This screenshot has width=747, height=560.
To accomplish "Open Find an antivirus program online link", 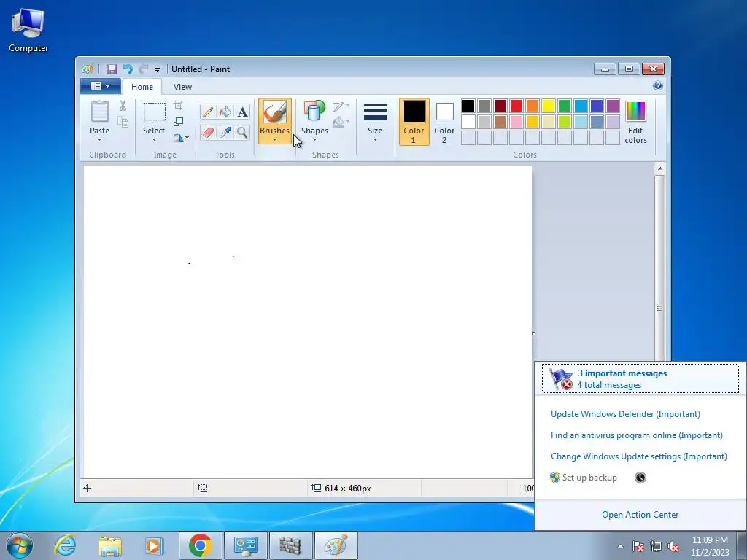I will (636, 435).
